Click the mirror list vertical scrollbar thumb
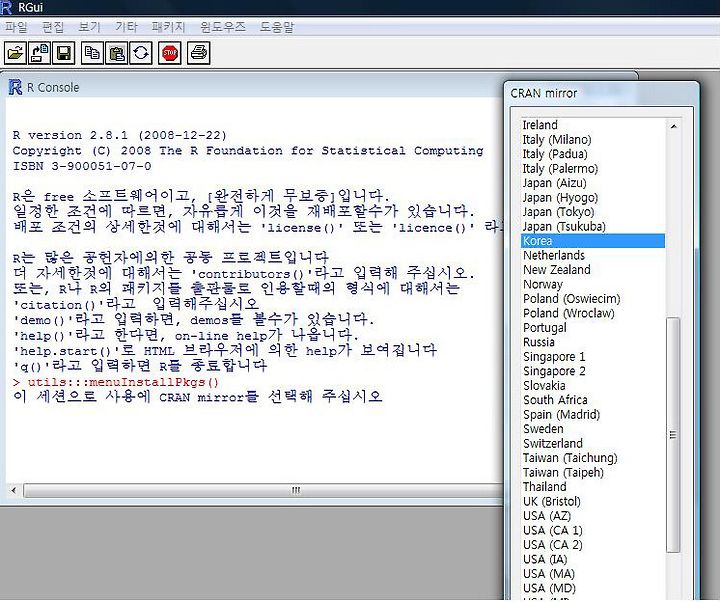Viewport: 720px width, 602px height. click(x=673, y=435)
